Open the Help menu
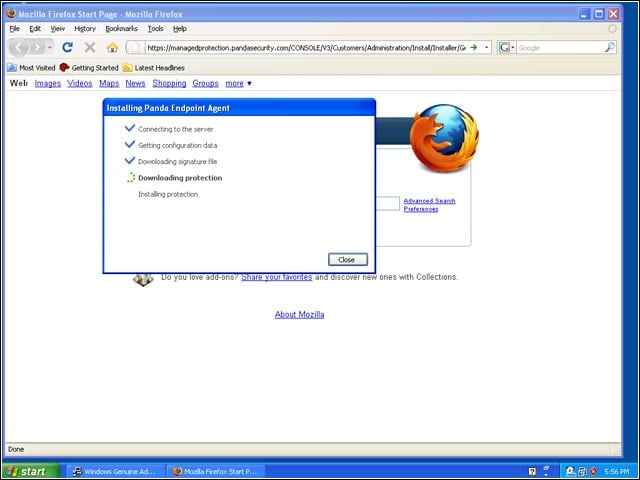Viewport: 640px width, 480px height. coord(180,29)
